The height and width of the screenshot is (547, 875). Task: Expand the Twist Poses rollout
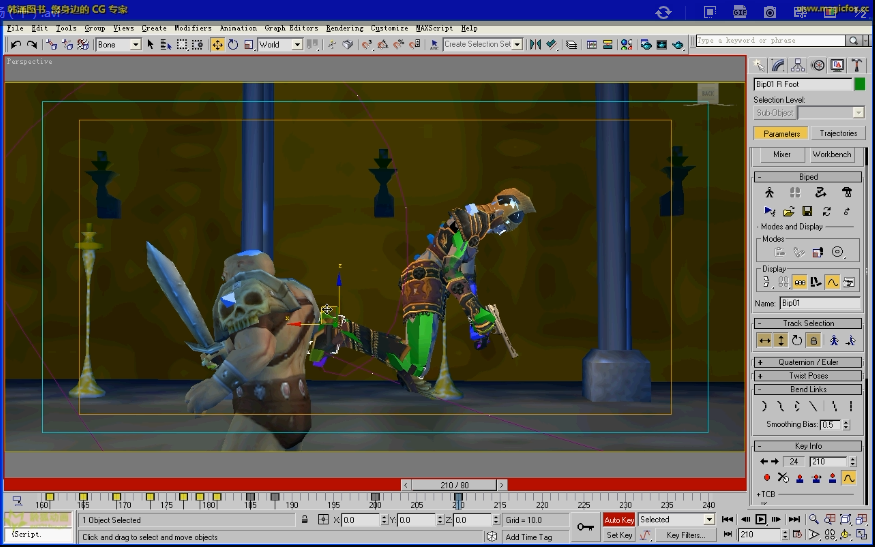(808, 376)
